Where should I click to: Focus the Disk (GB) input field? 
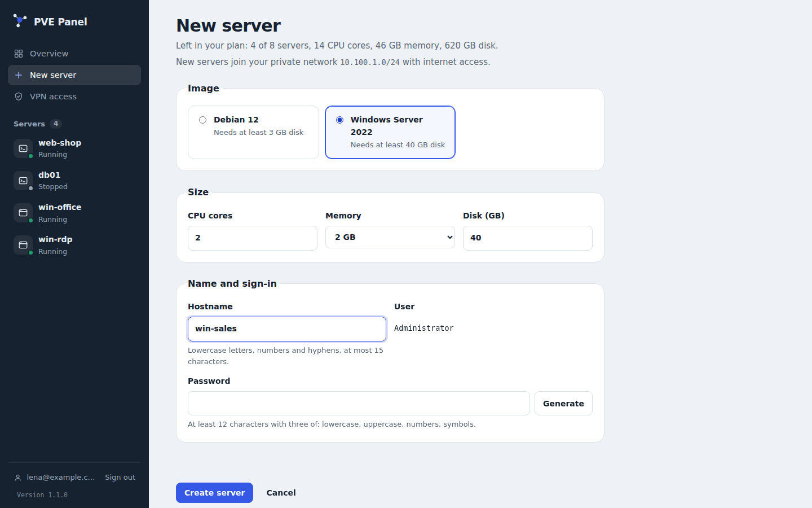pyautogui.click(x=528, y=238)
